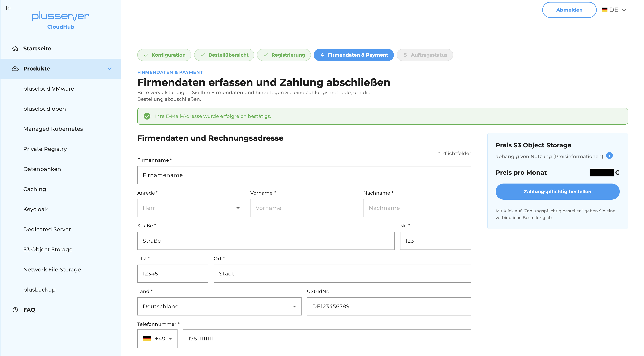
Task: Open S3 Object Storage in the sidebar
Action: point(48,250)
